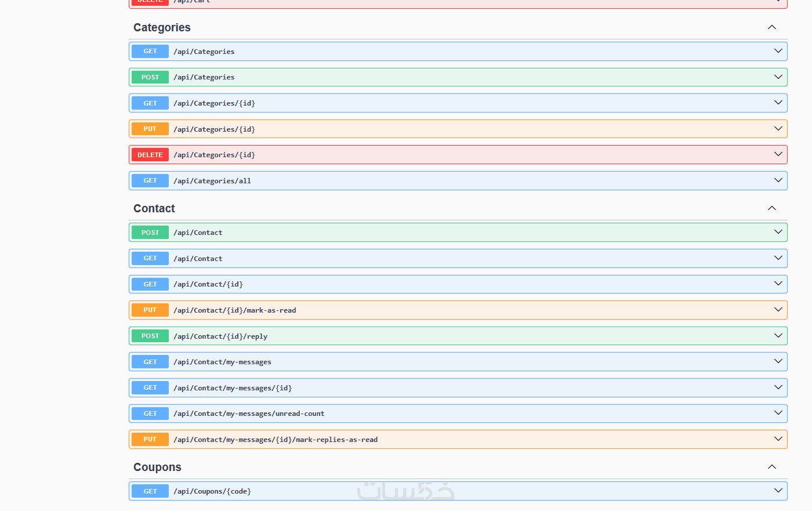This screenshot has height=511, width=812.
Task: Click GET badge for /api/Contact/{id}
Action: [x=150, y=284]
